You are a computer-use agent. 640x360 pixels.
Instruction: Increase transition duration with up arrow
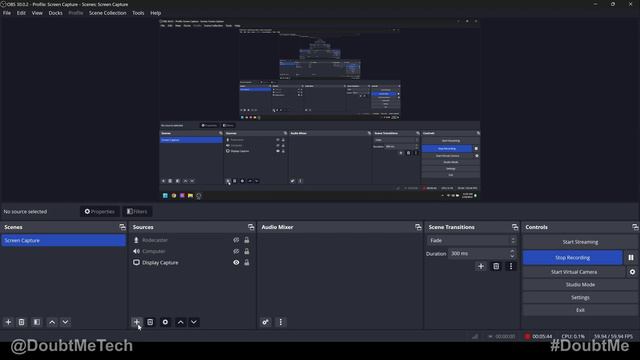point(512,251)
